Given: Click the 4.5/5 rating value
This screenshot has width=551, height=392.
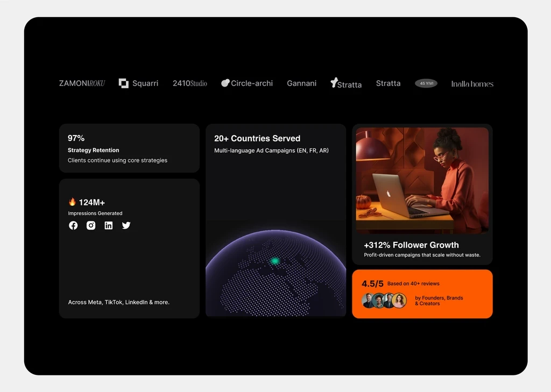Looking at the screenshot, I should tap(372, 283).
